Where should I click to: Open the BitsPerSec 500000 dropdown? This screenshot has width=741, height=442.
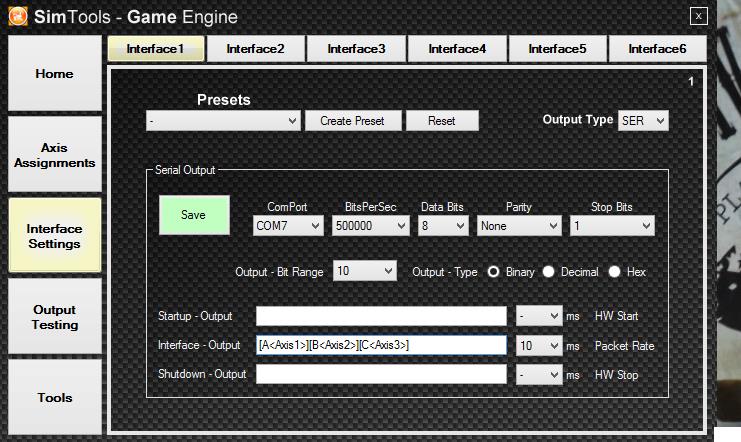370,226
